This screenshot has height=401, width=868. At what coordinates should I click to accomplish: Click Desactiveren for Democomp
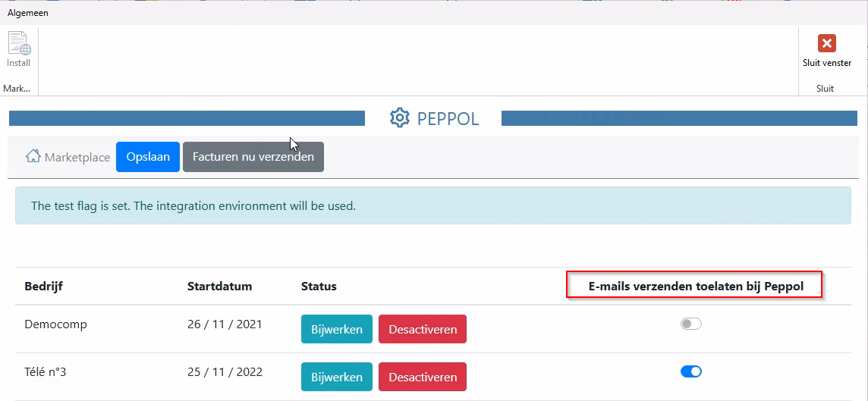pyautogui.click(x=422, y=330)
